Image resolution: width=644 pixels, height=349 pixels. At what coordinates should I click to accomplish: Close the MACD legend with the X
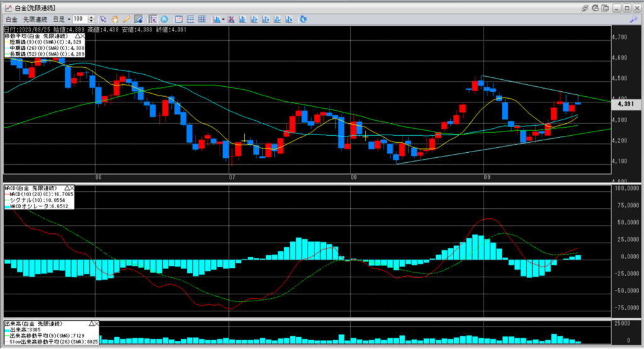72,188
